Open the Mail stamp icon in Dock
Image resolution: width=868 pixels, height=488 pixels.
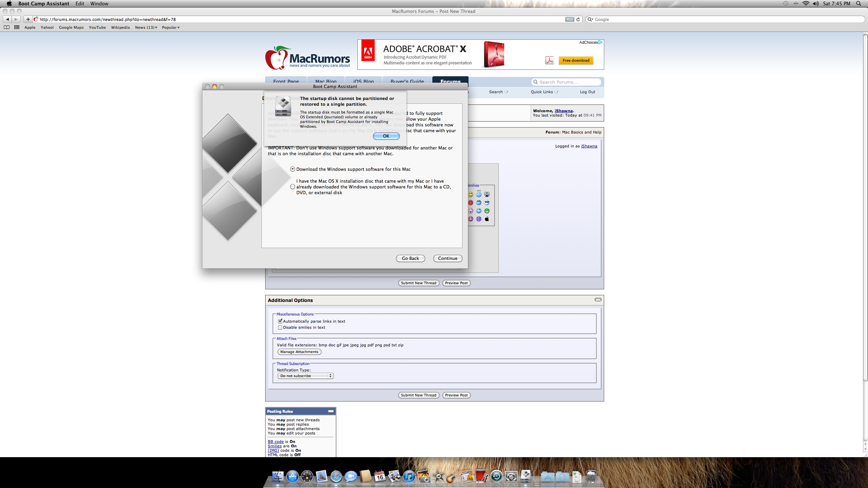coord(321,476)
